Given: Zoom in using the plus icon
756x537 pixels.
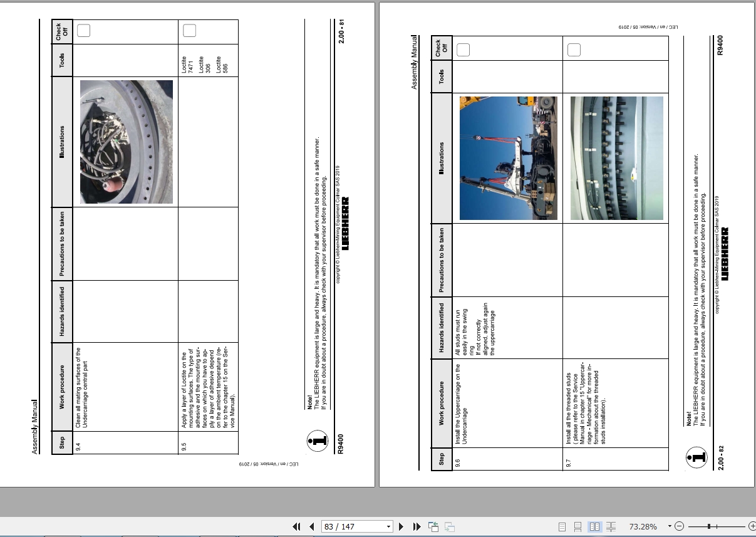Looking at the screenshot, I should coord(750,526).
